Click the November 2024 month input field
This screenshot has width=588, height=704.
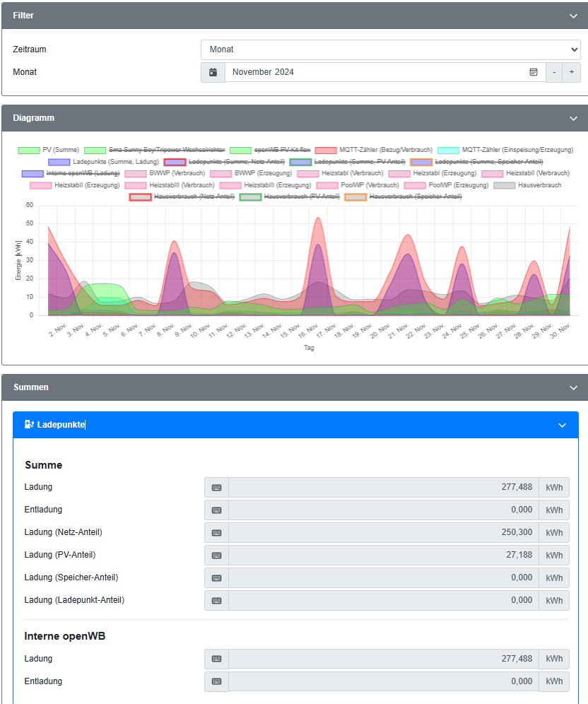pos(375,72)
